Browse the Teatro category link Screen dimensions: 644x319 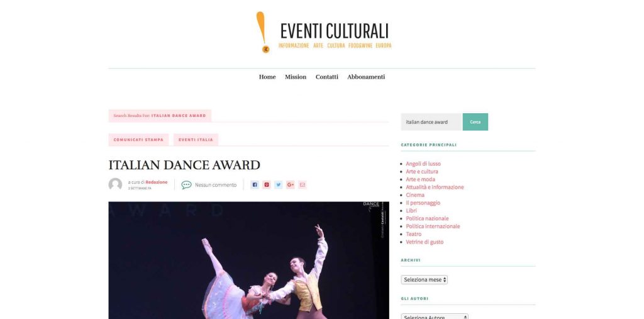[414, 234]
